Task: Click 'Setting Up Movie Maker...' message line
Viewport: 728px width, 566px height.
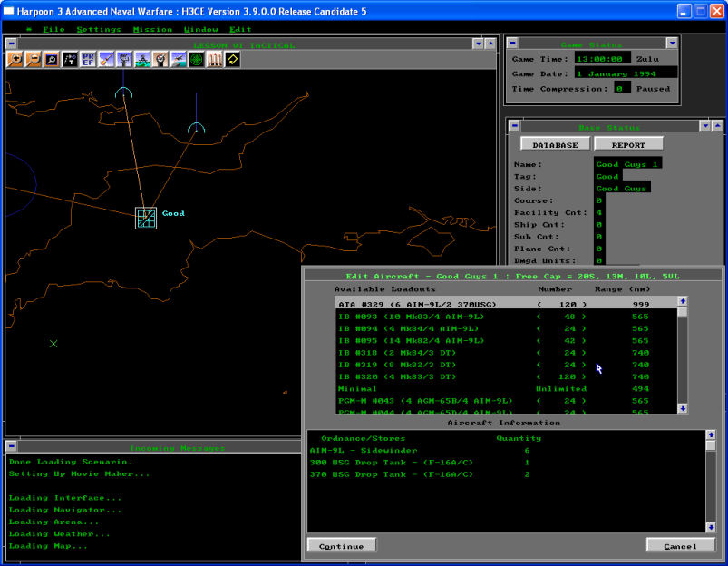Action: (x=79, y=473)
